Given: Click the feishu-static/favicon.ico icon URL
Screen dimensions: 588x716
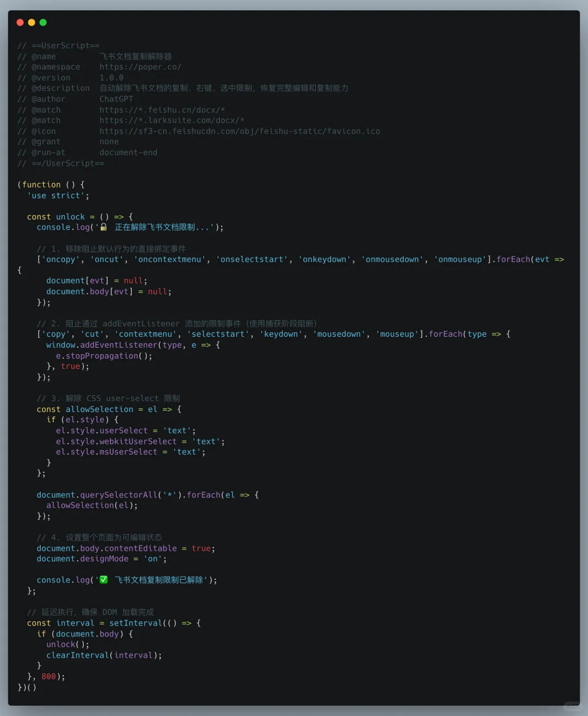Looking at the screenshot, I should (240, 131).
